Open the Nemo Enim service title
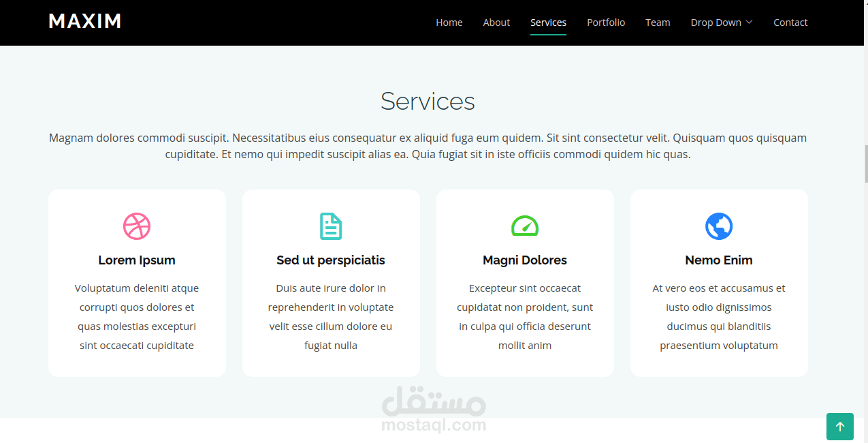 point(719,260)
